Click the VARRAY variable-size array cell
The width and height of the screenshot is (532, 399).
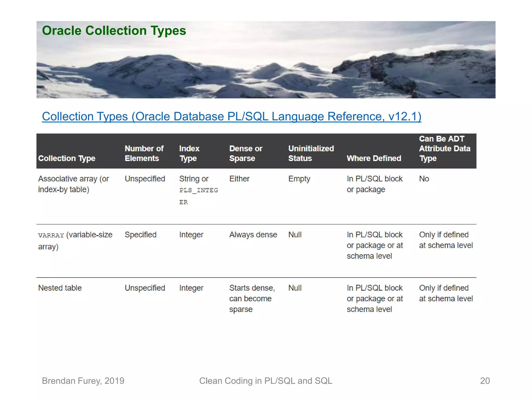(x=75, y=240)
